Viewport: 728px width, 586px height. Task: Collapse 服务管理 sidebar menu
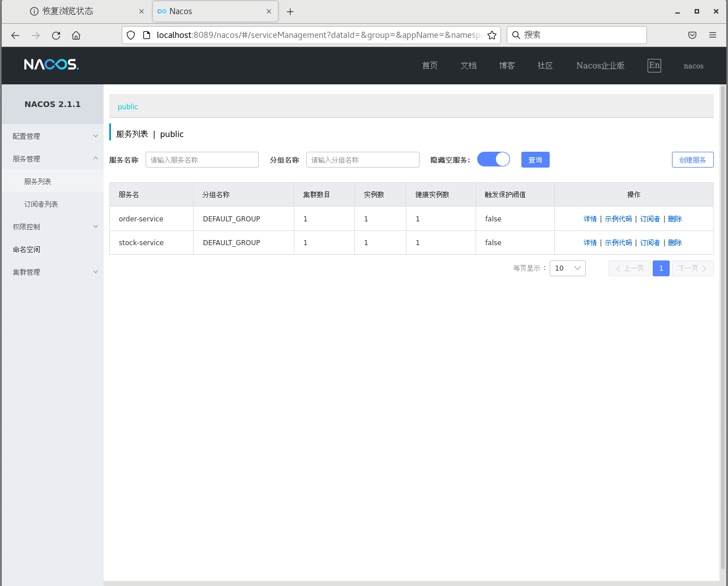[53, 159]
